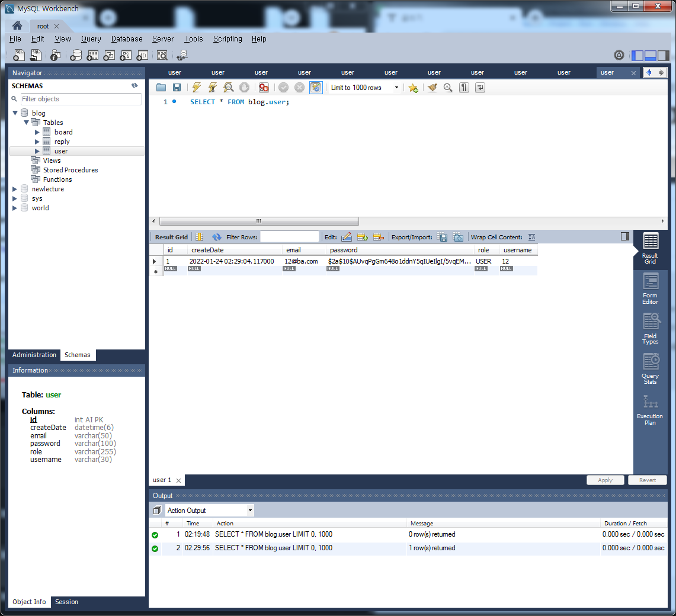This screenshot has width=676, height=616.
Task: Open script file in editor icon
Action: coord(161,88)
